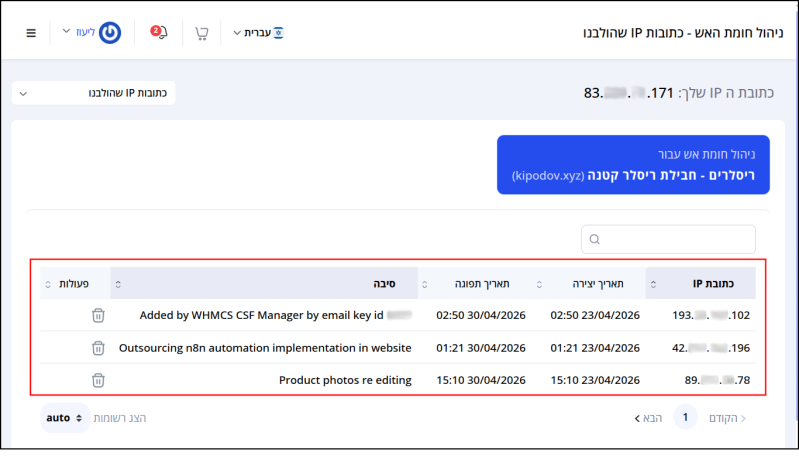Image resolution: width=799 pixels, height=467 pixels.
Task: Click the IP address ending in .78
Action: coord(717,380)
